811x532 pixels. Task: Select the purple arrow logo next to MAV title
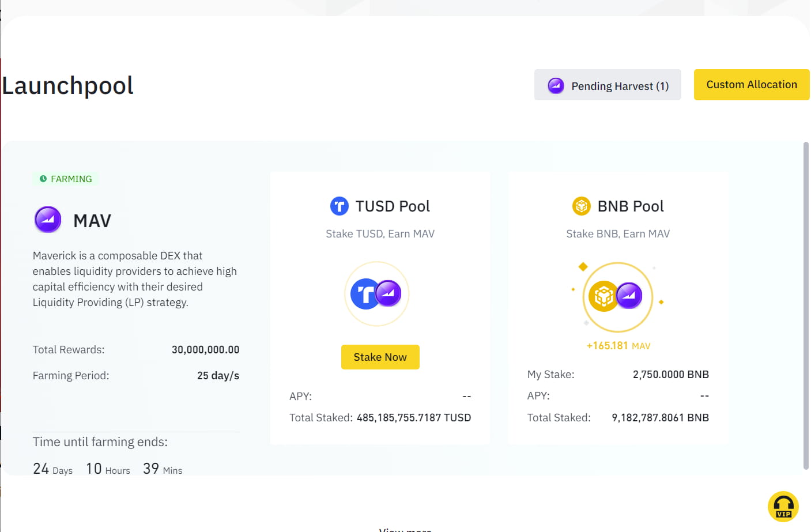48,220
